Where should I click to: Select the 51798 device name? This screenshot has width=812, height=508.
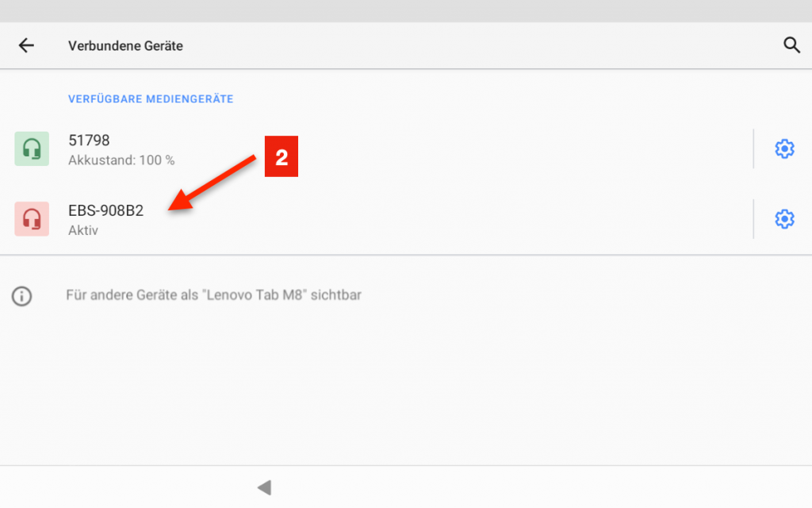[89, 140]
